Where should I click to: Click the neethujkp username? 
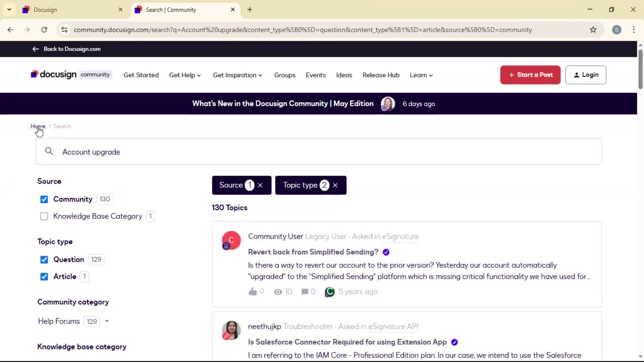point(264,327)
